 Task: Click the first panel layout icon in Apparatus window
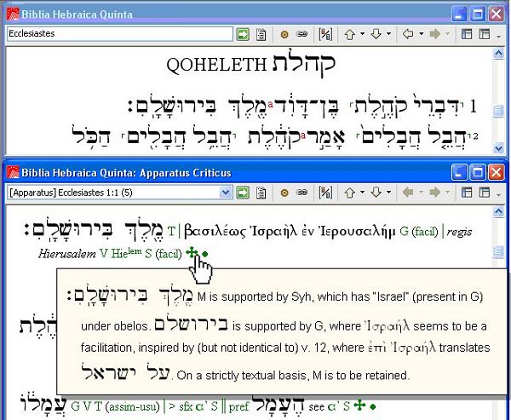click(x=467, y=193)
